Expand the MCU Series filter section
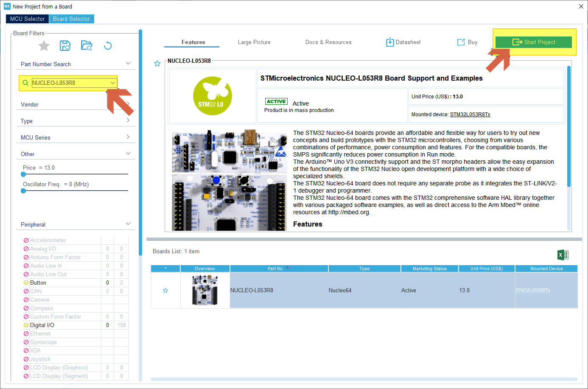Image resolution: width=588 pixels, height=389 pixels. click(128, 137)
